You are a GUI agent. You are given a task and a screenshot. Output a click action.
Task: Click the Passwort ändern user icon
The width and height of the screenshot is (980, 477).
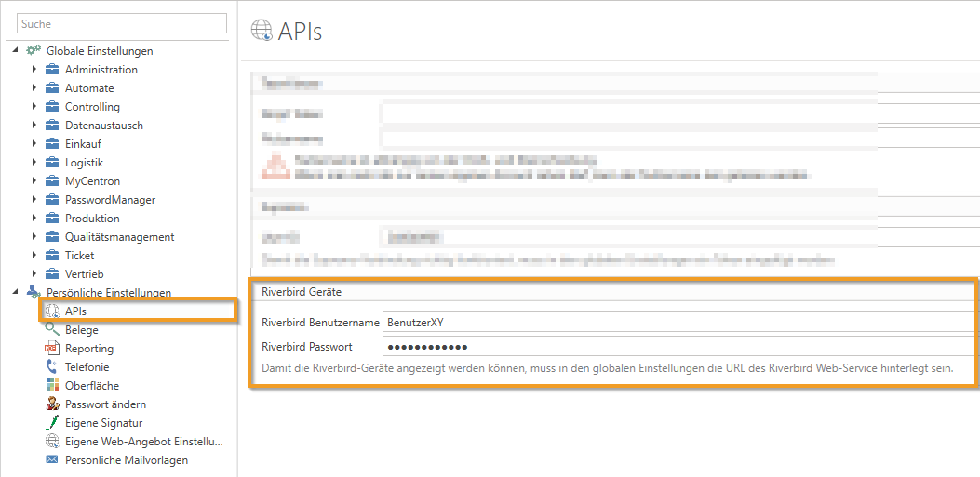pyautogui.click(x=51, y=404)
